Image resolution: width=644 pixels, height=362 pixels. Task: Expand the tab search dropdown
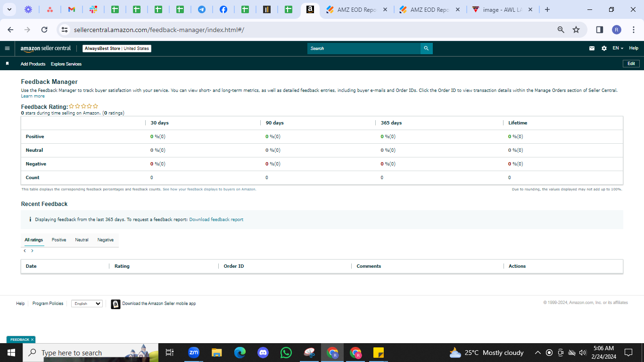pos(9,9)
